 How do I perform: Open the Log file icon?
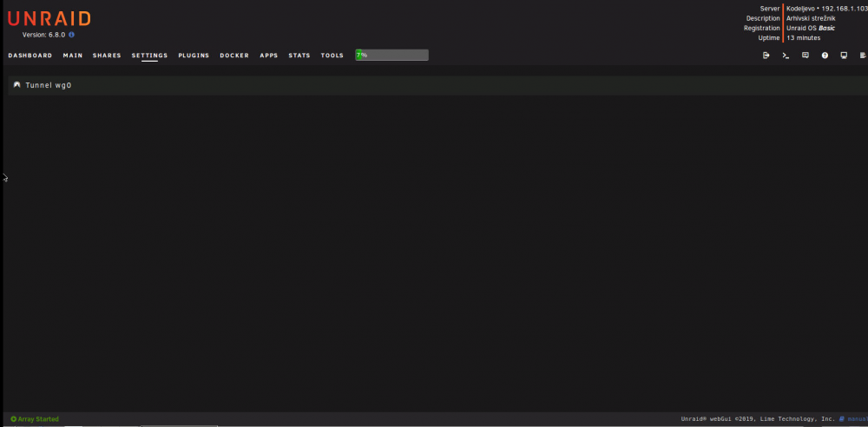tap(863, 56)
